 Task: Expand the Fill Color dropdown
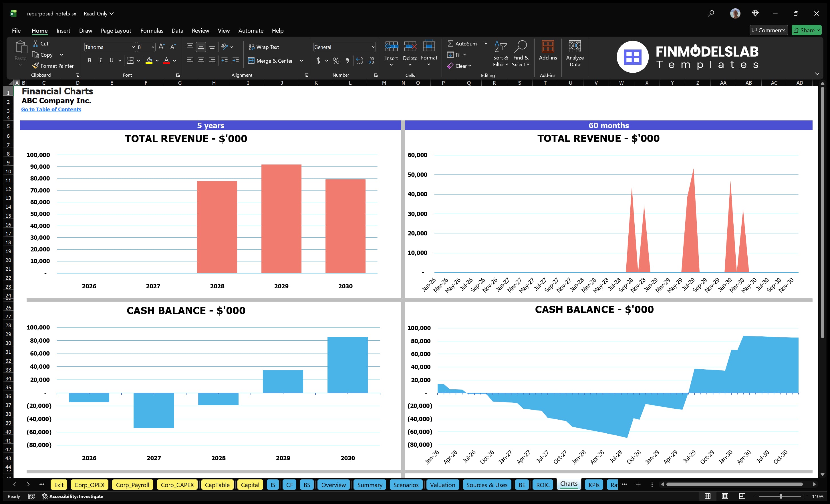point(157,61)
